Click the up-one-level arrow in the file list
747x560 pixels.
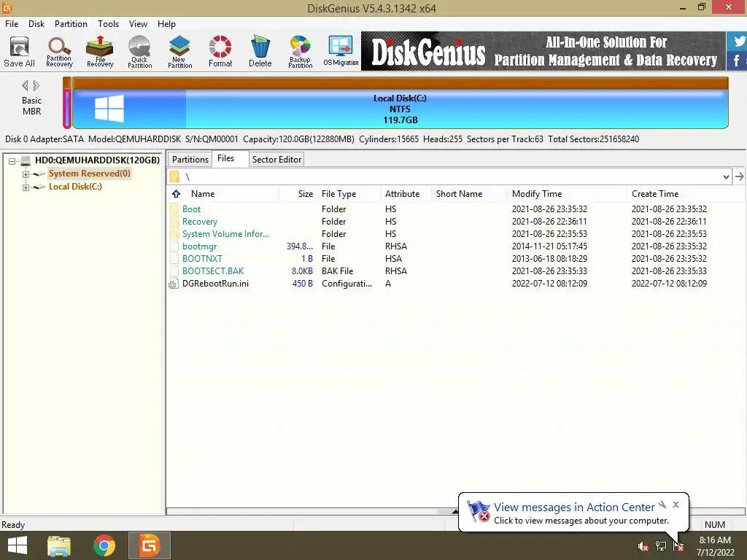[177, 194]
